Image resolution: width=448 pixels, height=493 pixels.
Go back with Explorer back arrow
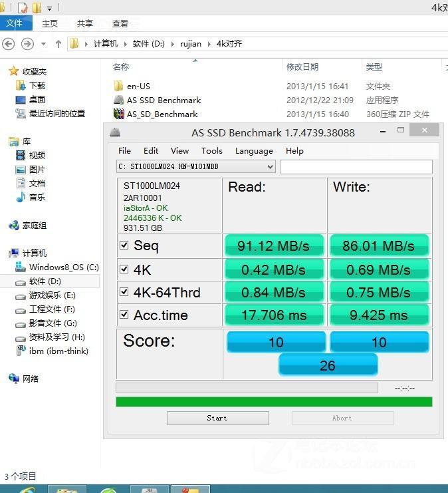tap(9, 44)
